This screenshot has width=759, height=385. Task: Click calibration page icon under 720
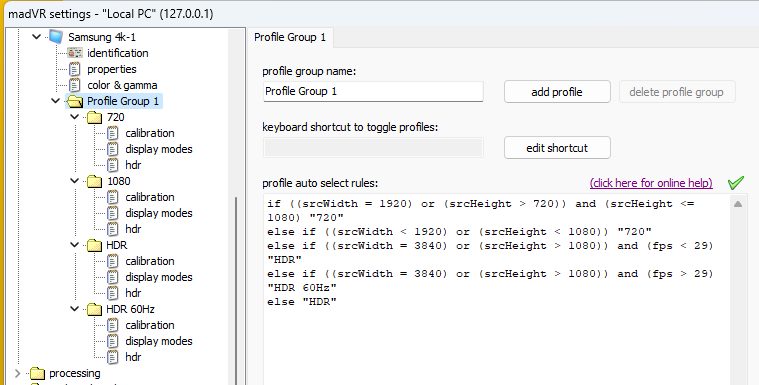112,133
